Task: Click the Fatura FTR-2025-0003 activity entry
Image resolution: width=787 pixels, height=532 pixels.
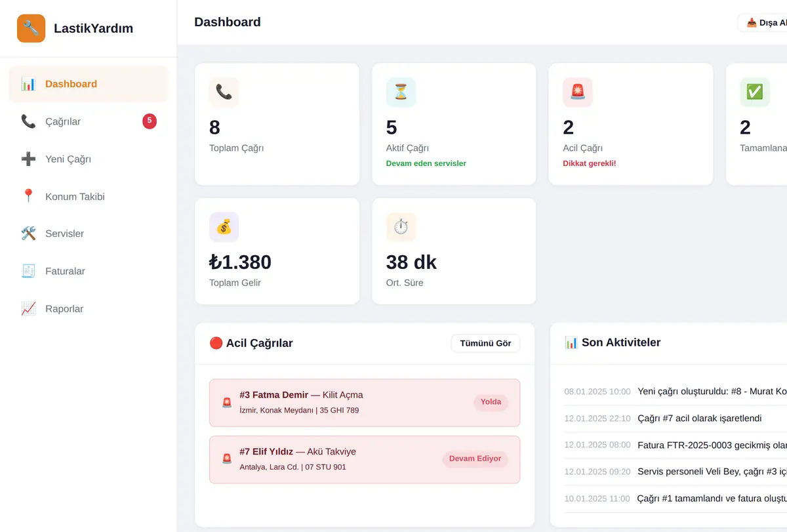Action: tap(712, 445)
